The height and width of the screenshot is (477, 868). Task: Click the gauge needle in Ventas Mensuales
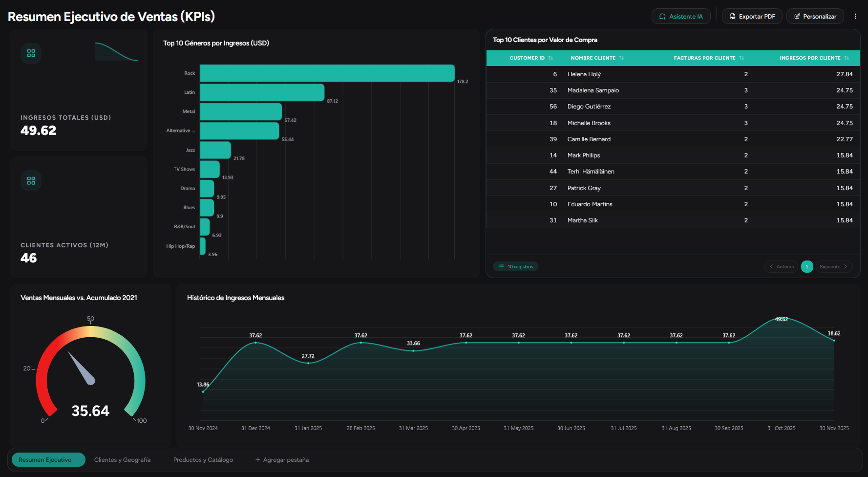tap(81, 368)
